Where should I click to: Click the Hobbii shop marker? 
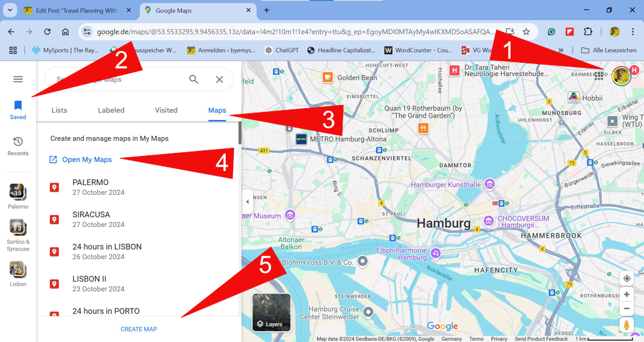[x=574, y=97]
